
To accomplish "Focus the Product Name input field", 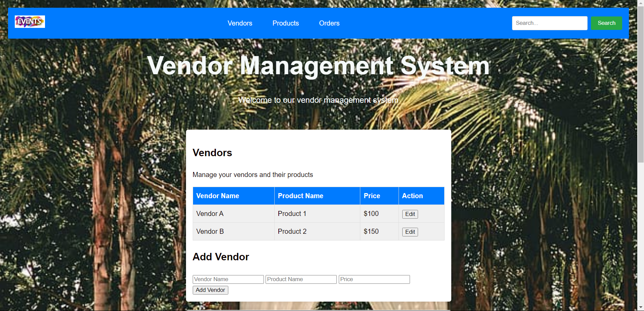I will pos(301,279).
